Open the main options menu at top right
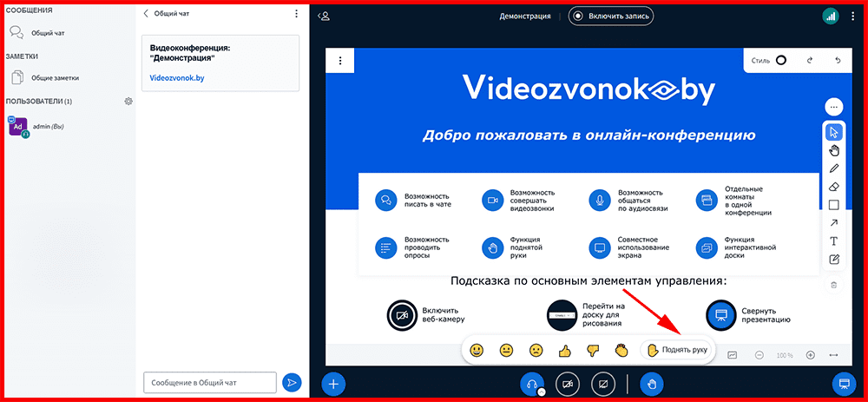The image size is (868, 402). 852,16
